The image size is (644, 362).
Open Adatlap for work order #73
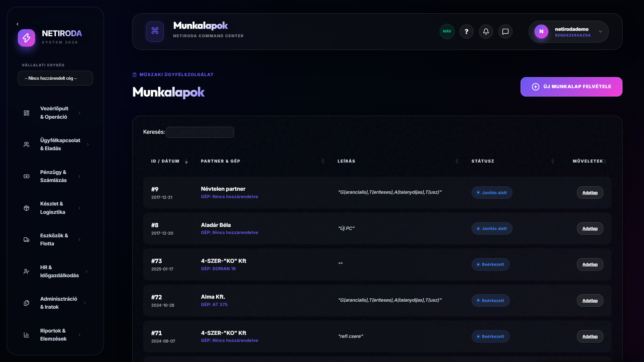[x=590, y=264]
